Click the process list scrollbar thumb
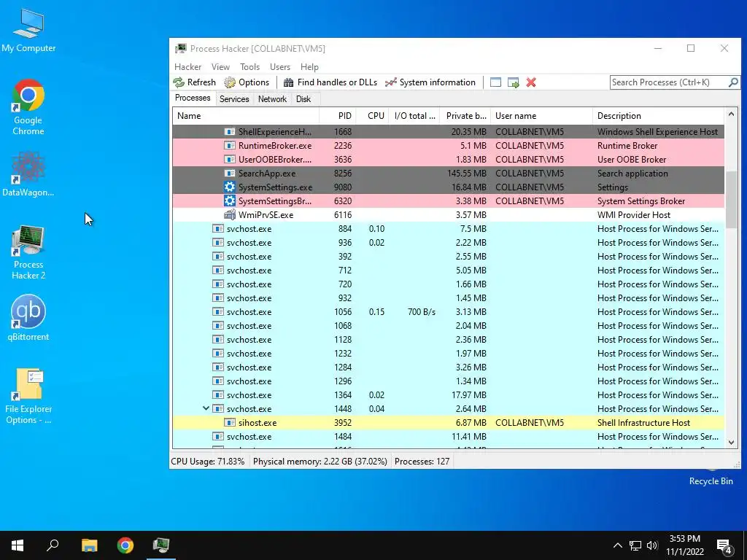 [731, 200]
